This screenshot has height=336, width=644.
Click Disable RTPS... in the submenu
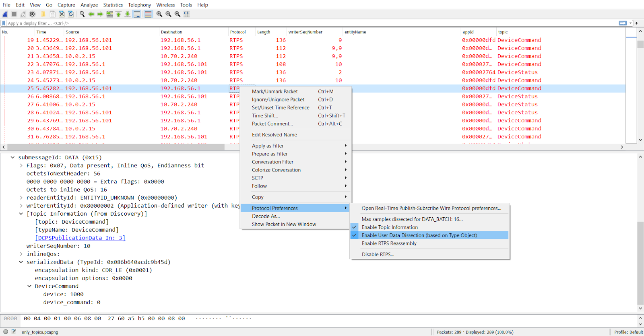(x=378, y=254)
